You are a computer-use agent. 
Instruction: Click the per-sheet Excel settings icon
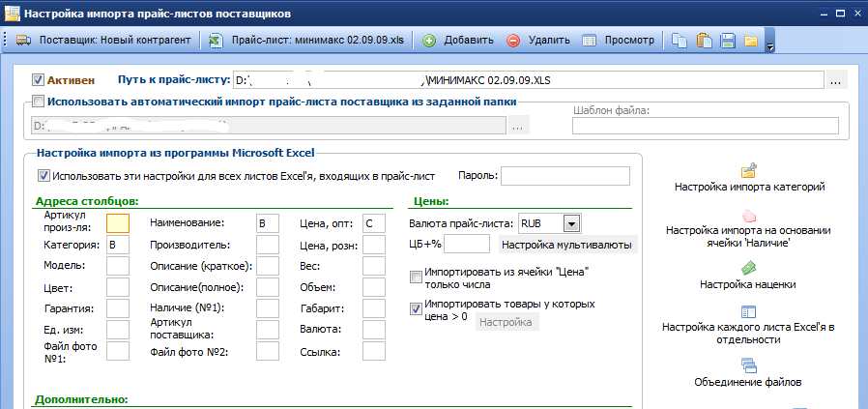point(748,312)
